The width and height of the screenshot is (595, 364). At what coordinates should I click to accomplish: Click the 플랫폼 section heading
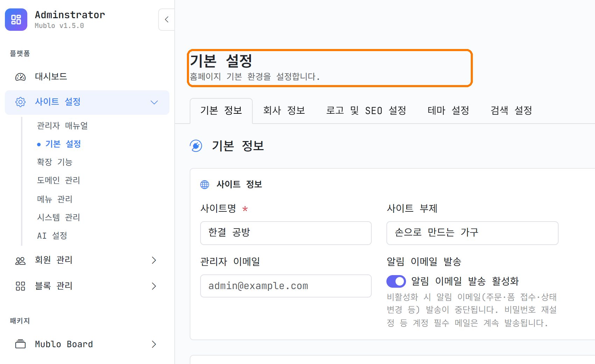(20, 54)
